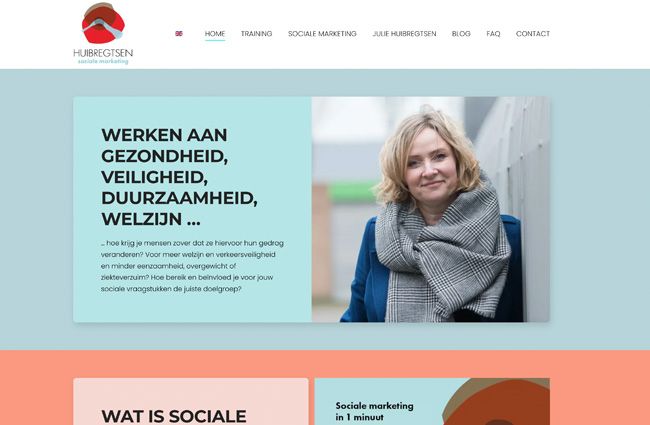Image resolution: width=650 pixels, height=425 pixels.
Task: Open the Blog page
Action: click(x=461, y=34)
